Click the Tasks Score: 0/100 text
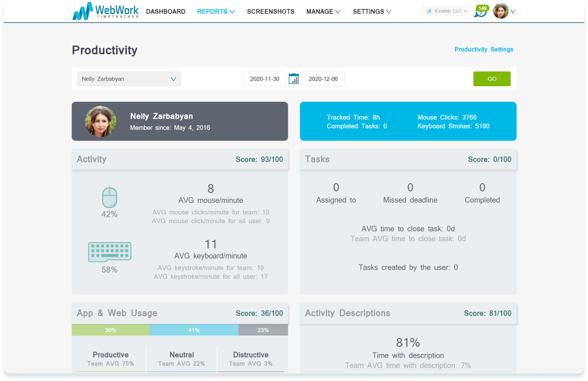Image resolution: width=588 pixels, height=381 pixels. tap(490, 159)
